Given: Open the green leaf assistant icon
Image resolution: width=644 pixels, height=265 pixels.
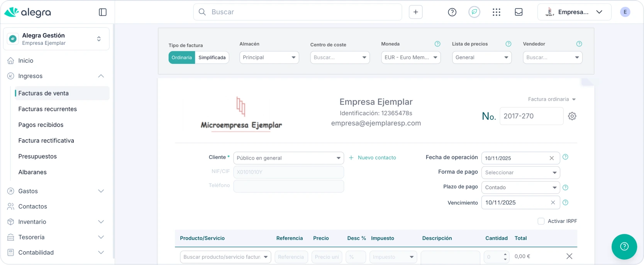Looking at the screenshot, I should 474,12.
